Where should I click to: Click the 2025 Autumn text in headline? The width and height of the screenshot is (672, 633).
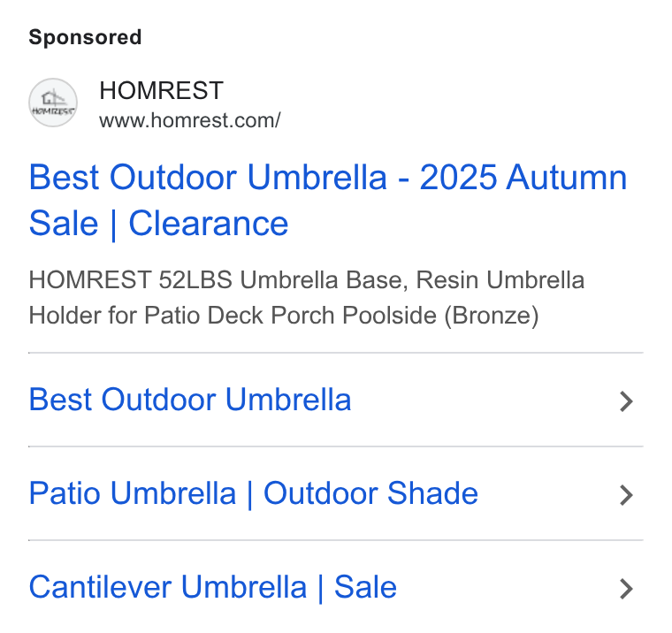tap(523, 177)
